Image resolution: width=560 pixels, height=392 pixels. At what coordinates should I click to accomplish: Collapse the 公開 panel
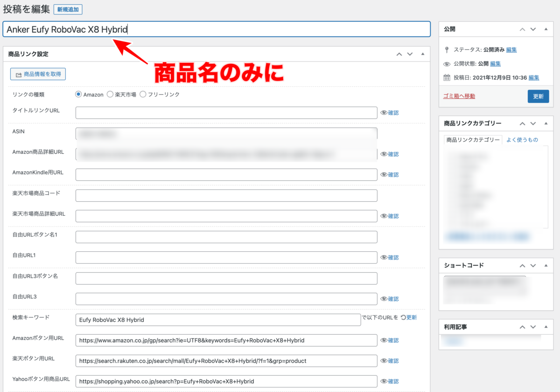coord(546,29)
